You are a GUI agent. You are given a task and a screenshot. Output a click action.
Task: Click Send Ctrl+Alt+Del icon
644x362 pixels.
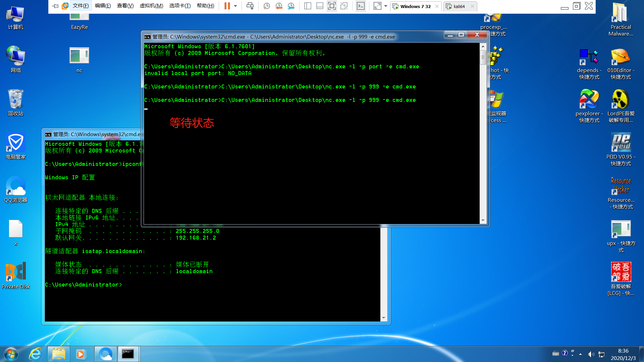[250, 6]
